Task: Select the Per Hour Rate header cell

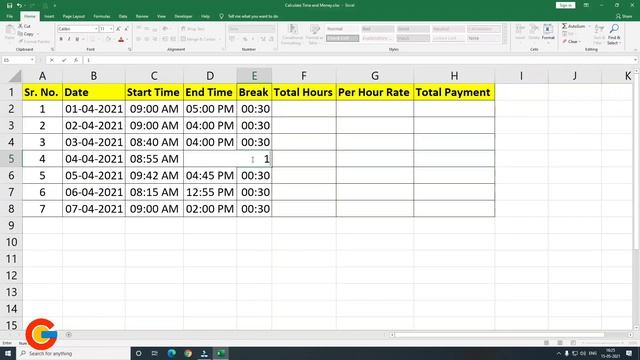Action: click(x=375, y=92)
